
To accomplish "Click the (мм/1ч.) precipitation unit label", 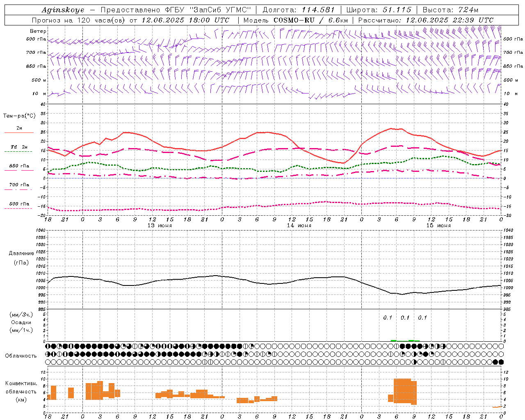I will 22,330.
